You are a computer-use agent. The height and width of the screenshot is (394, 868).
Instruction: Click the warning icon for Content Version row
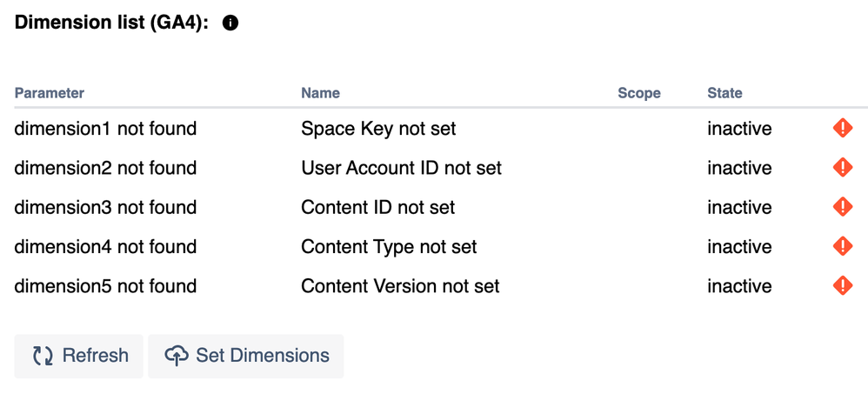842,286
